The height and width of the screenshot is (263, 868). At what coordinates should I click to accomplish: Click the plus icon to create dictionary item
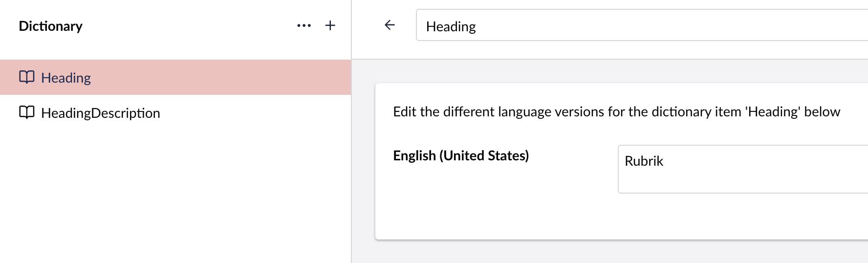pos(330,25)
